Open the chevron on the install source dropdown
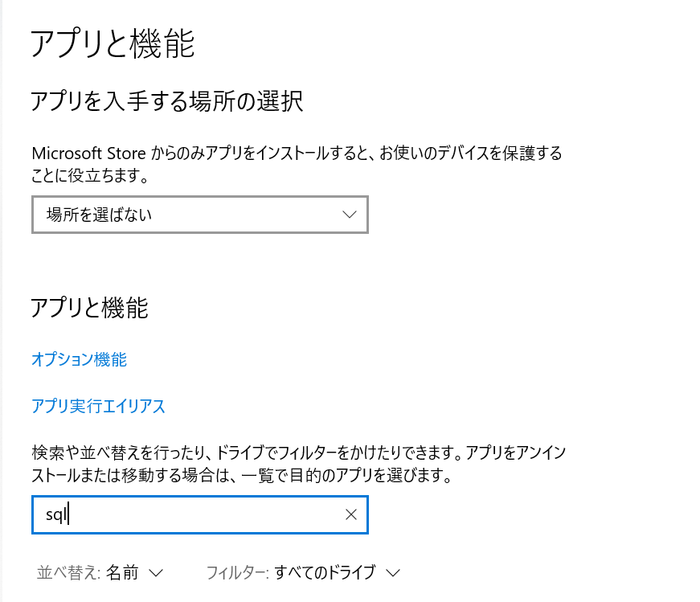This screenshot has height=602, width=700. pos(349,215)
